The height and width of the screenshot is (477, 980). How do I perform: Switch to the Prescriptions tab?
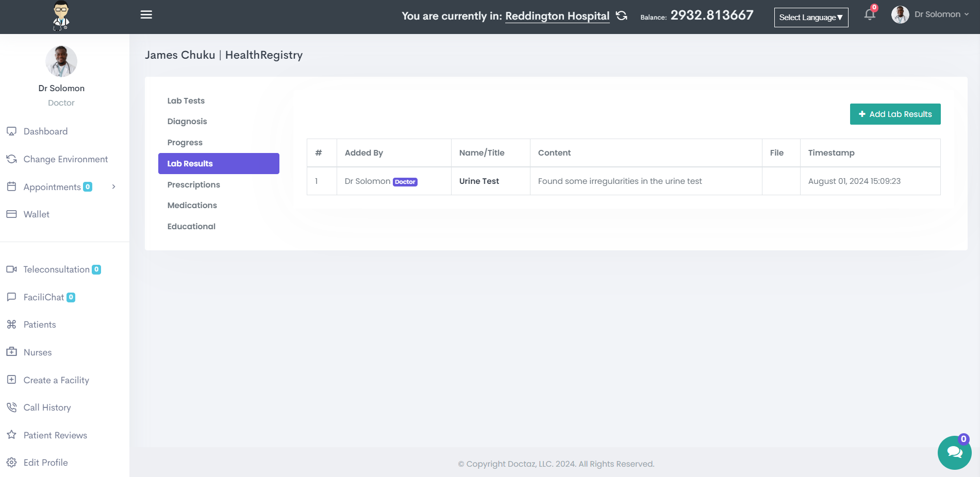click(193, 184)
